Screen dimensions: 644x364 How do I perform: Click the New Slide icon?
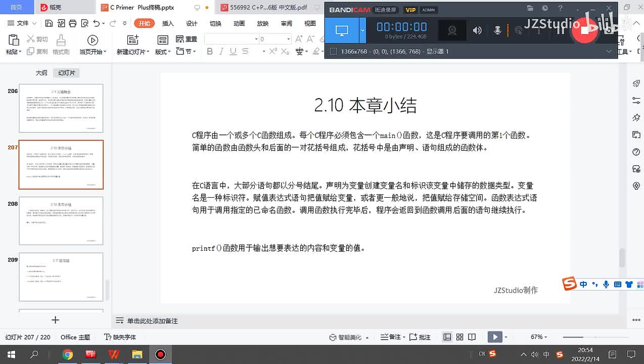pyautogui.click(x=133, y=40)
